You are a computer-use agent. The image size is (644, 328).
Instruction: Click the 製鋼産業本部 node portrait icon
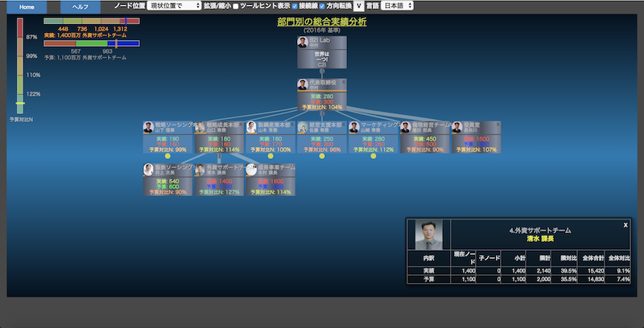251,127
